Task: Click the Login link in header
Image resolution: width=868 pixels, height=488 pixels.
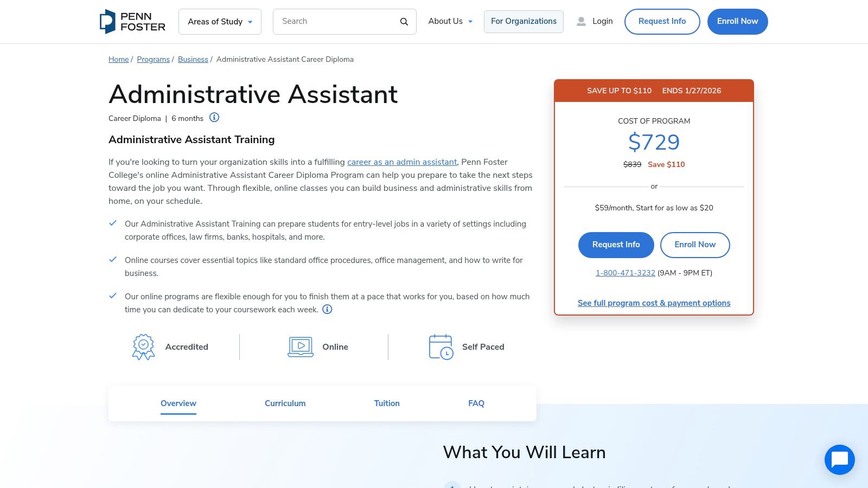Action: pyautogui.click(x=603, y=21)
